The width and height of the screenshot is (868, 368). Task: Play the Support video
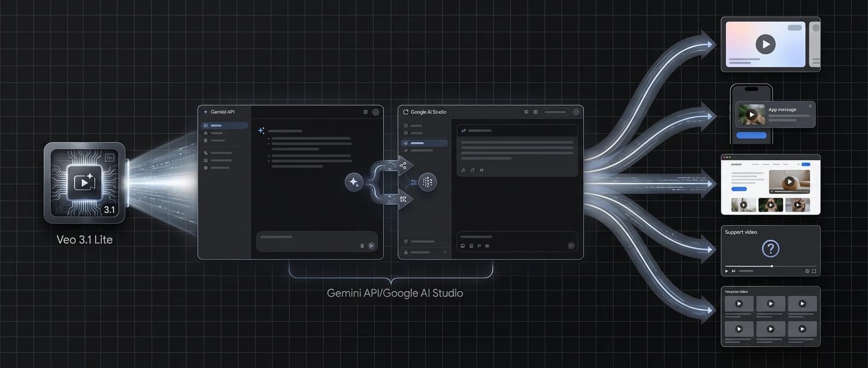(x=727, y=271)
